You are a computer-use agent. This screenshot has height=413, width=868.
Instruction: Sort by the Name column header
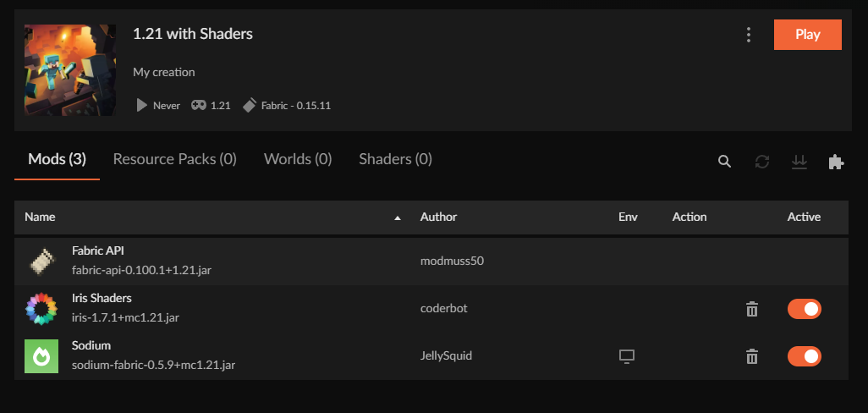40,217
